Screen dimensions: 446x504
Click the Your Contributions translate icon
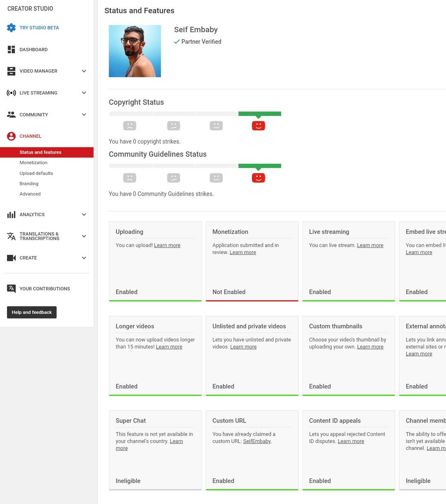[11, 289]
